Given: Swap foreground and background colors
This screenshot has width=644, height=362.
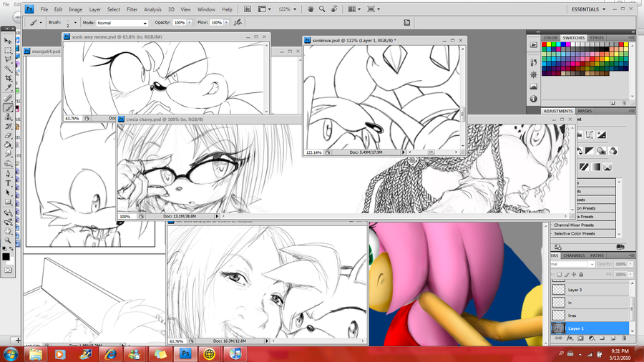Looking at the screenshot, I should point(11,249).
